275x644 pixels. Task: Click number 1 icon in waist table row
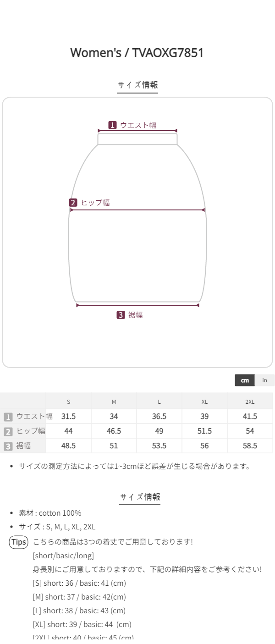(x=8, y=417)
